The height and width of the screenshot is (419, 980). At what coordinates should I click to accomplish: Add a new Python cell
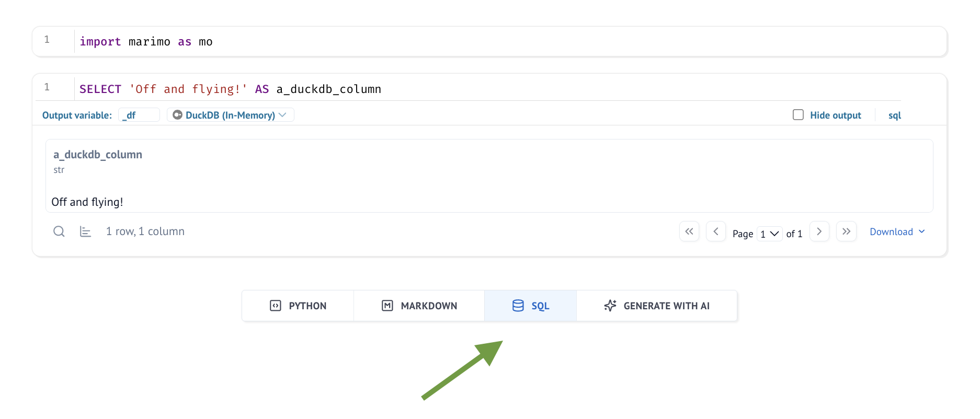(x=298, y=306)
